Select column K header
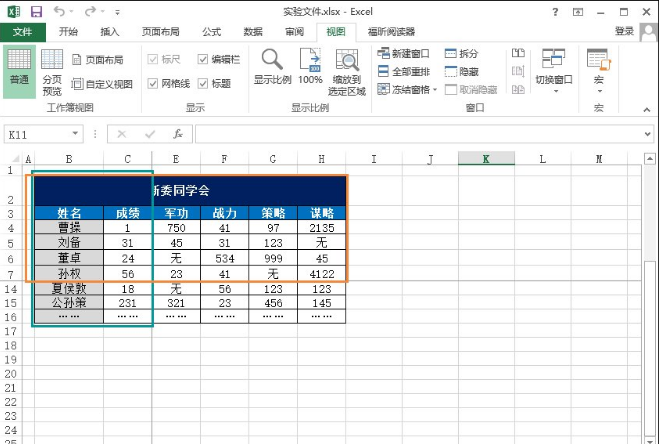This screenshot has height=444, width=659. click(486, 159)
